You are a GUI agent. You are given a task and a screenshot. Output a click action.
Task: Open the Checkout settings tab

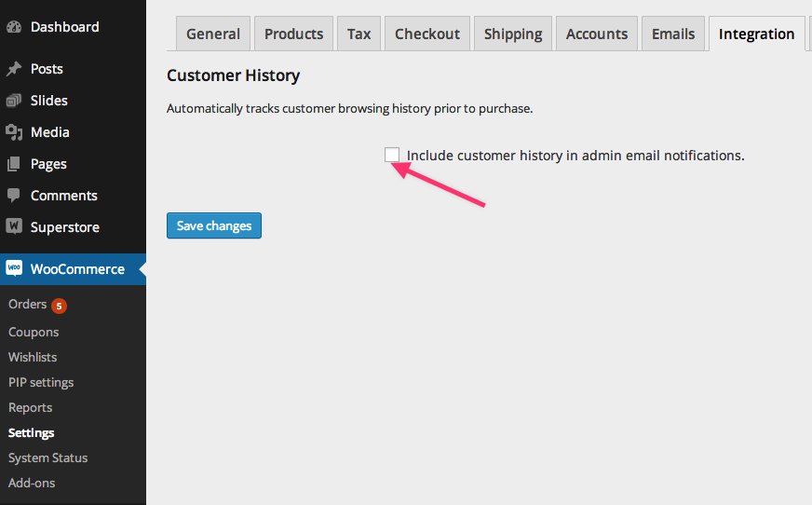(427, 34)
